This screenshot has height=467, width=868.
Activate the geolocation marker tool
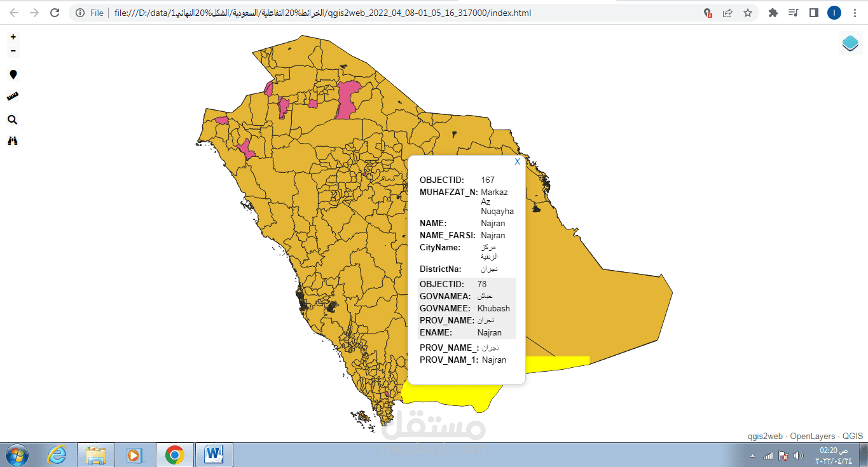click(13, 75)
